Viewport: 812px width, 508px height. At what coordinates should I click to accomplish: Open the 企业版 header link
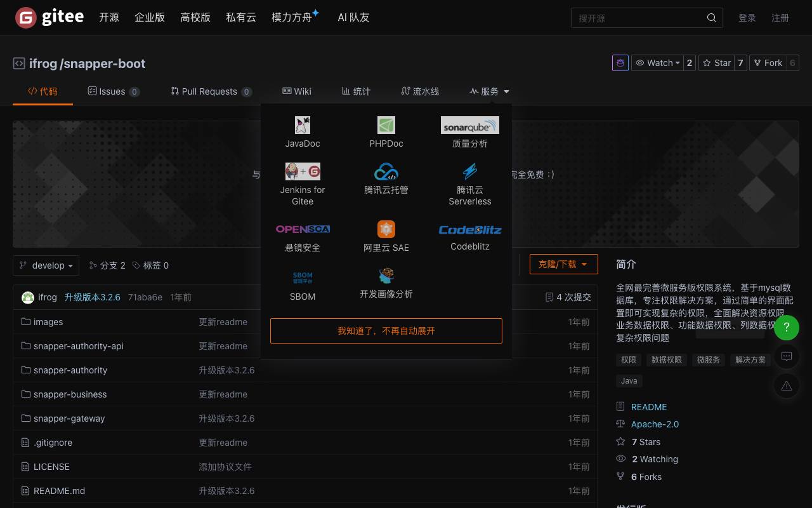(150, 18)
